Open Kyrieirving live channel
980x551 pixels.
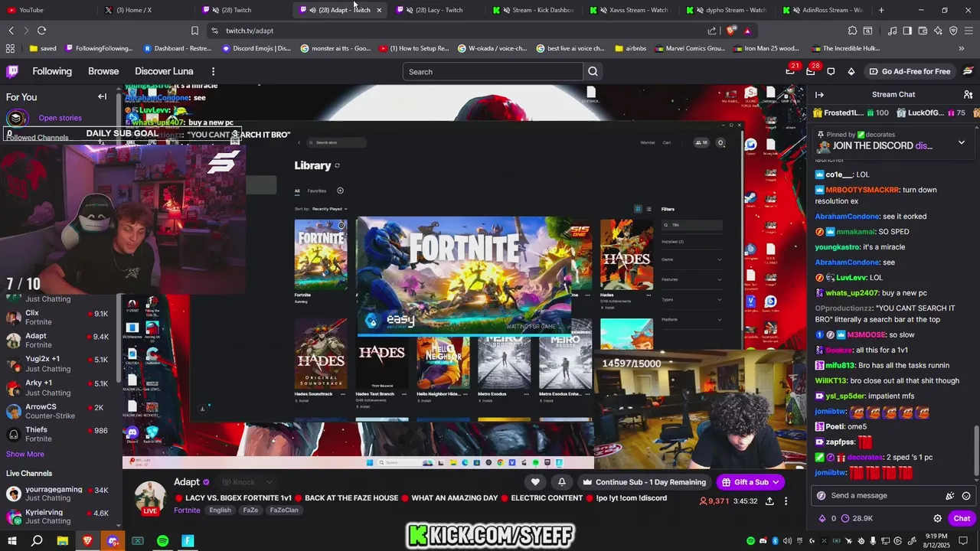coord(58,517)
